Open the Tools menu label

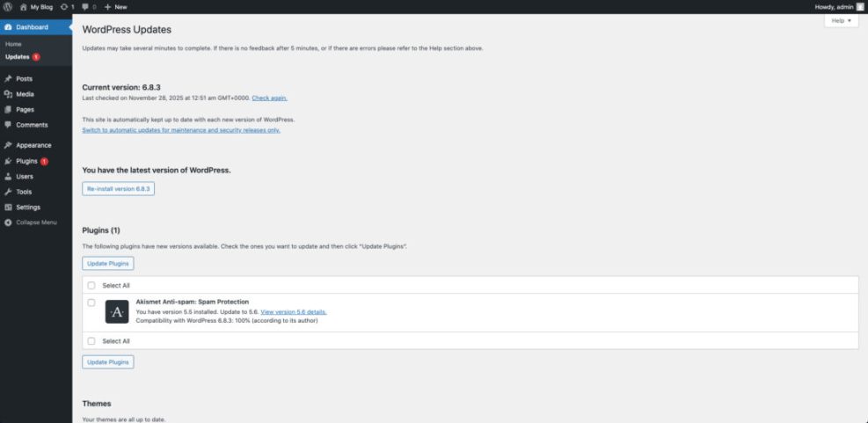tap(24, 192)
